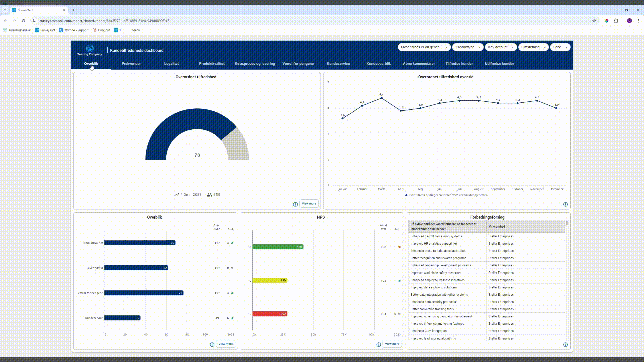Open Chrome three-dot menu
The width and height of the screenshot is (644, 362).
click(638, 21)
